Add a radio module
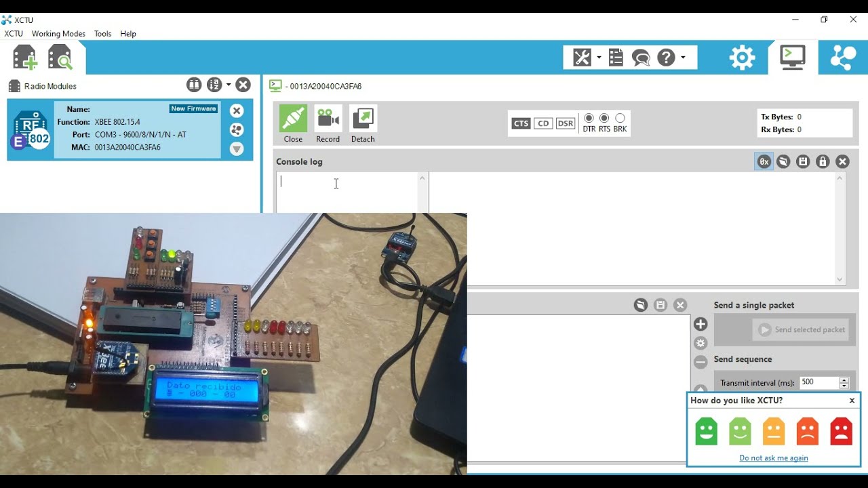The height and width of the screenshot is (488, 868). click(x=25, y=58)
